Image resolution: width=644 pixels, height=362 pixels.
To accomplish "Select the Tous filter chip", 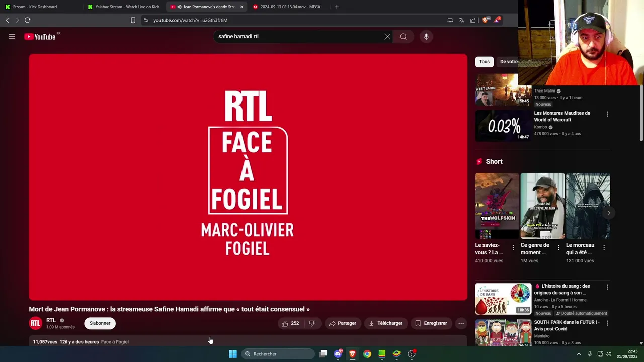I will (x=485, y=62).
